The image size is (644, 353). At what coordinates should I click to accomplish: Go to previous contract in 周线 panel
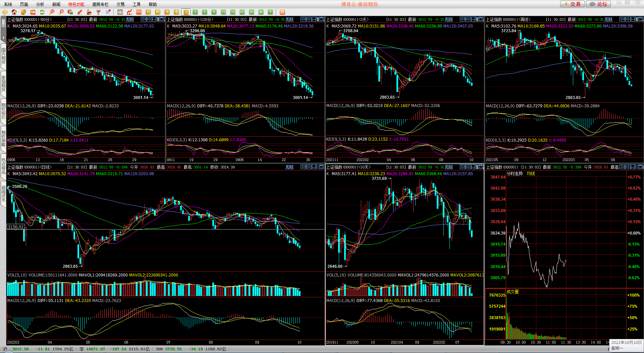pos(622,19)
